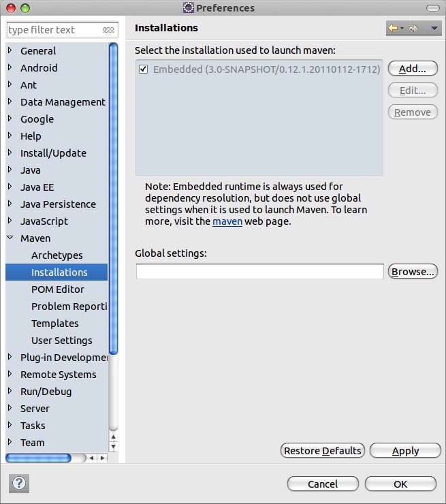Click the Edit... button
The width and height of the screenshot is (446, 504).
point(413,91)
